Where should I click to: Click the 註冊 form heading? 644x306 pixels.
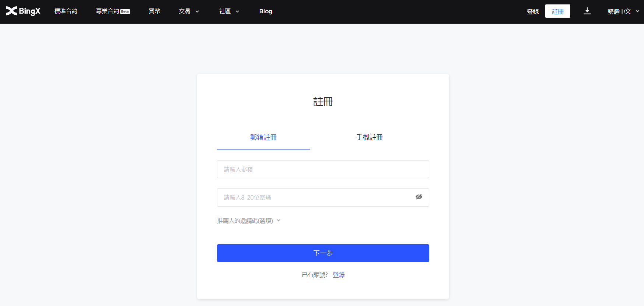(323, 102)
